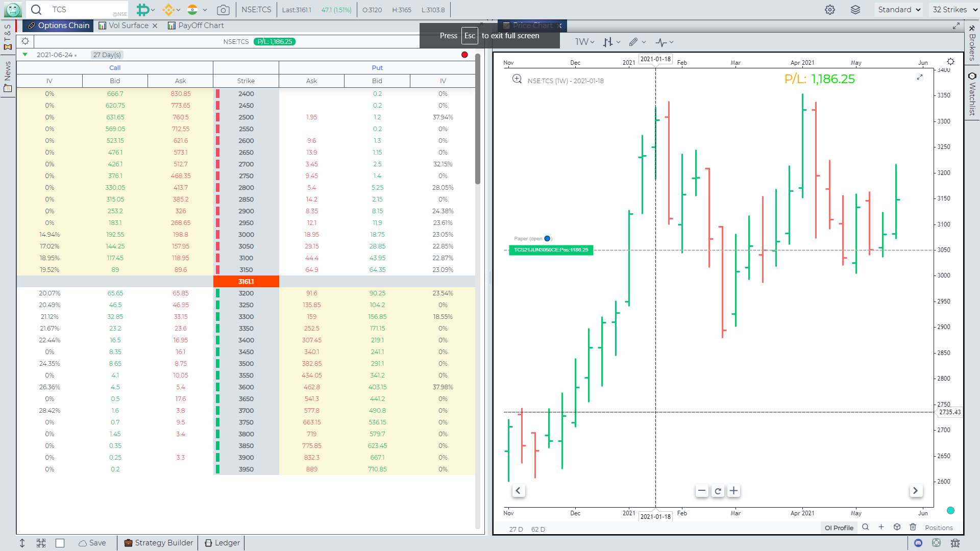980x551 pixels.
Task: Toggle the red recording dot indicator
Action: [464, 55]
